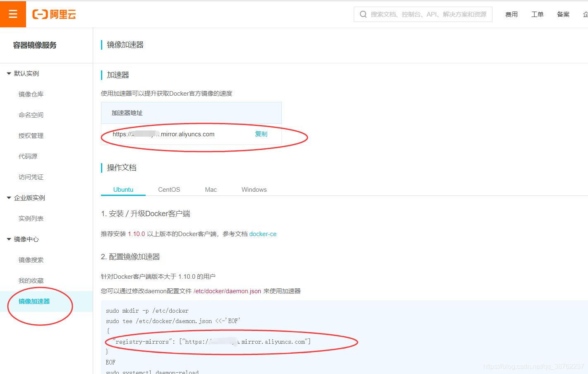Click the 容器镜像服务 sidebar title
588x374 pixels.
pos(35,45)
